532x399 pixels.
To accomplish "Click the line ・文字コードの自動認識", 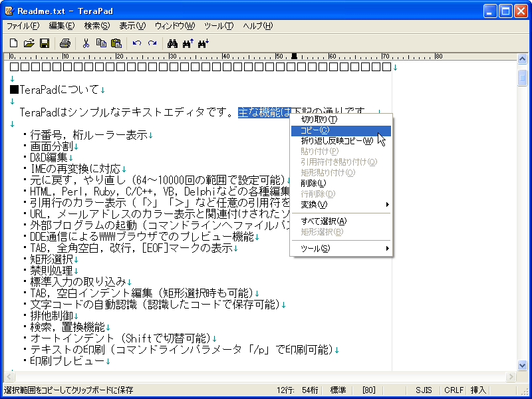I will coord(154,305).
